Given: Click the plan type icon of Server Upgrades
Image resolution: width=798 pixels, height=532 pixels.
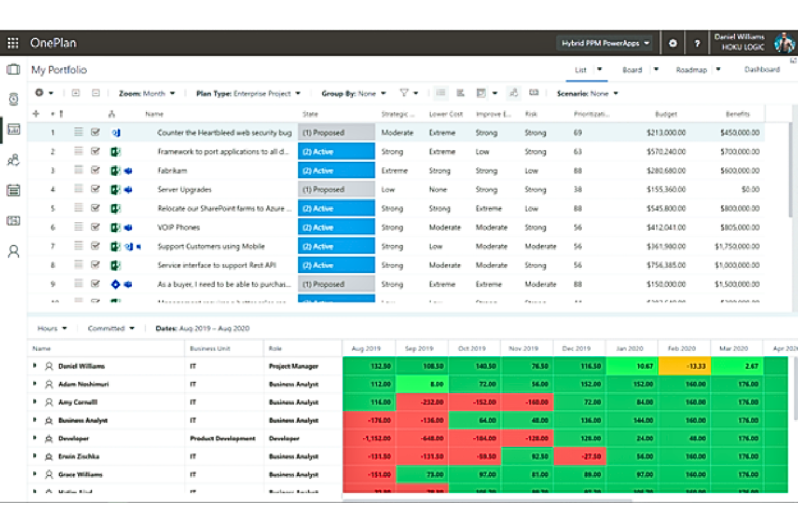Looking at the screenshot, I should pyautogui.click(x=115, y=189).
